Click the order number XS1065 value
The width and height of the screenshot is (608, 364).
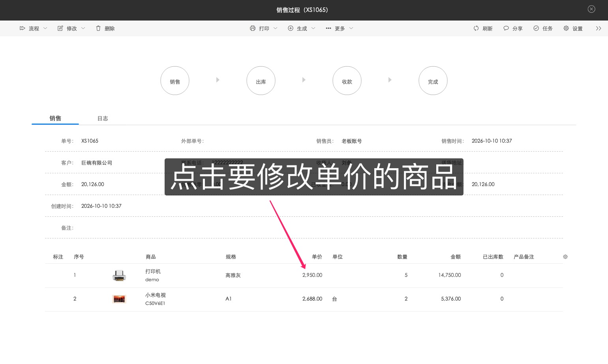(x=90, y=141)
